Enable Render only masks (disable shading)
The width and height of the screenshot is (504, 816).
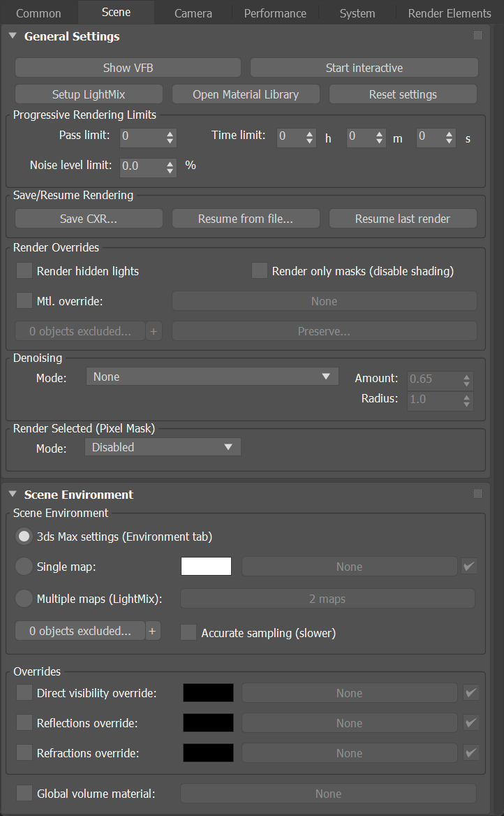click(x=259, y=270)
